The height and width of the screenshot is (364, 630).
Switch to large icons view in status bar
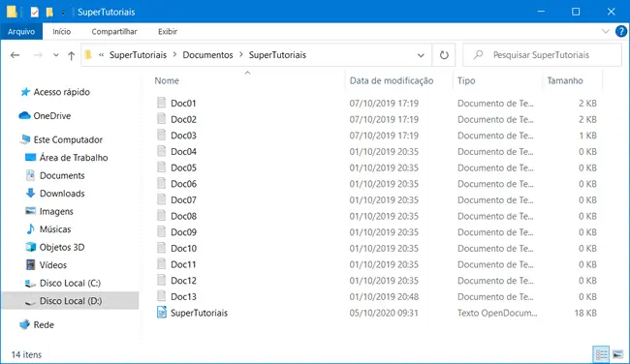(x=617, y=354)
